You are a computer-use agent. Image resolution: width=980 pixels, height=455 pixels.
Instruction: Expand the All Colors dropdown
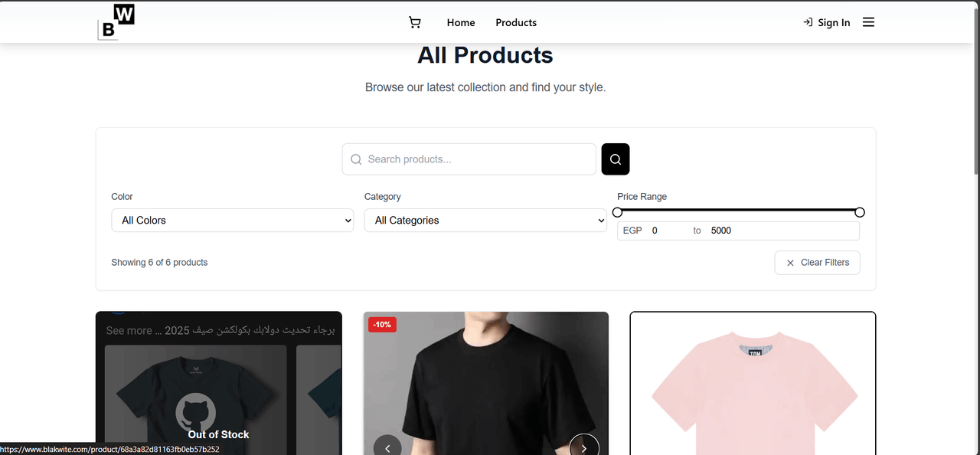coord(233,221)
